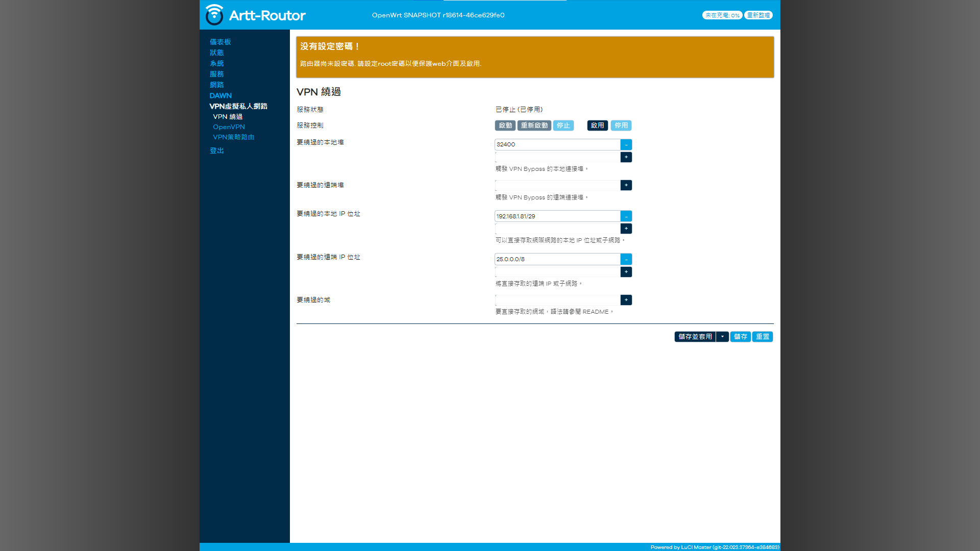Image resolution: width=980 pixels, height=551 pixels.
Task: Remove remote IP 25.0.0.0/8 entry
Action: click(626, 259)
